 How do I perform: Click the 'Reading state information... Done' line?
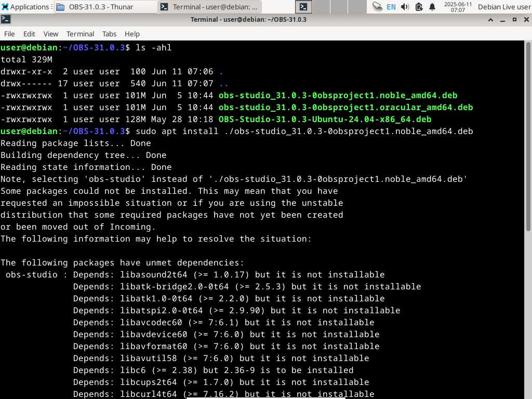[x=86, y=167]
